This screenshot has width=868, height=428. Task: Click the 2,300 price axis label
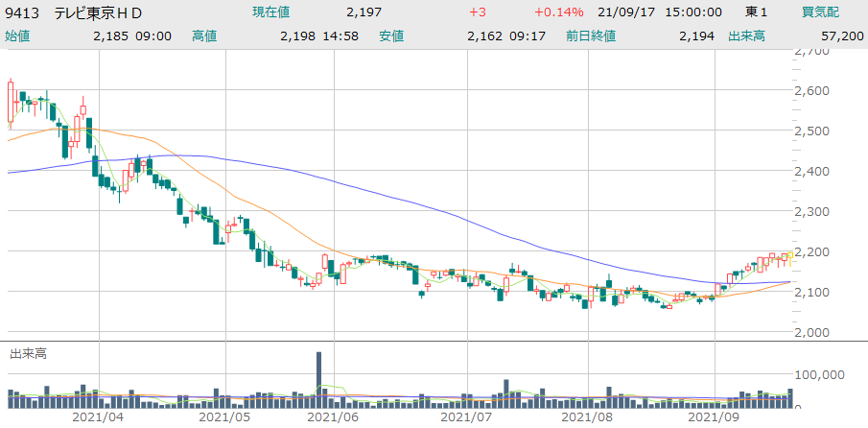(813, 210)
